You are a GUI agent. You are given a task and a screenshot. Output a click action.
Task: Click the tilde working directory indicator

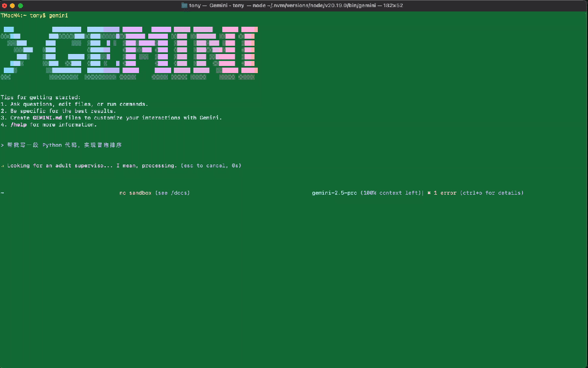tap(2, 193)
